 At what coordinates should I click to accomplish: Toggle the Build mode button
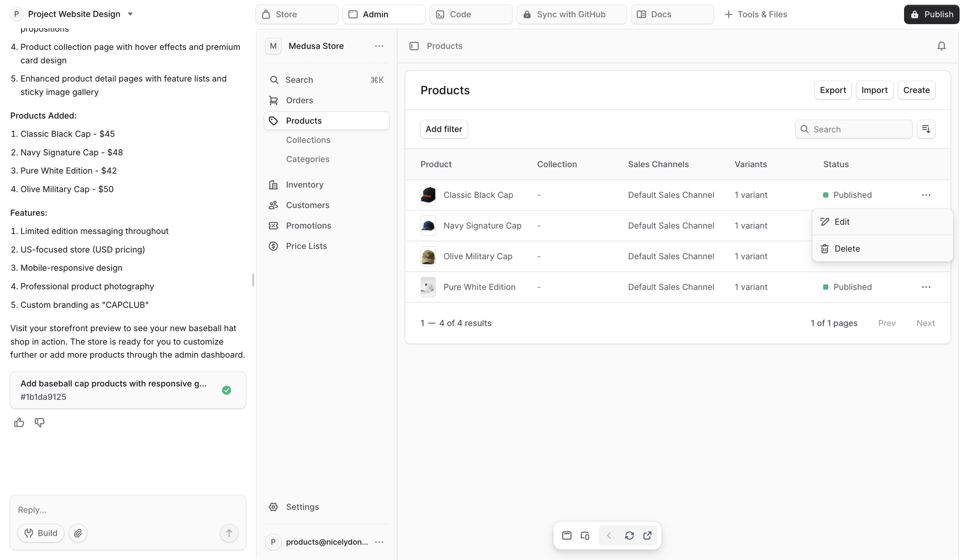(41, 533)
